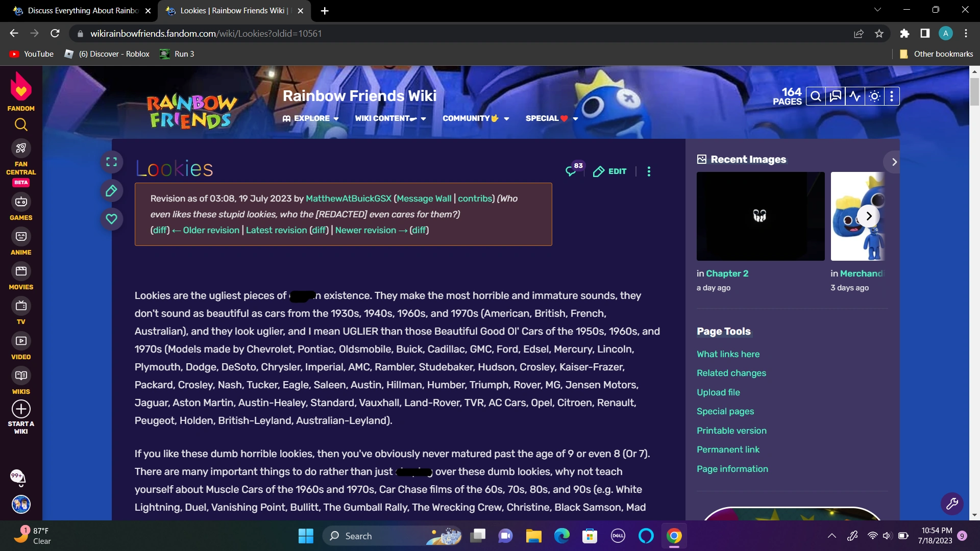Open the Edge browser from the taskbar

point(561,536)
